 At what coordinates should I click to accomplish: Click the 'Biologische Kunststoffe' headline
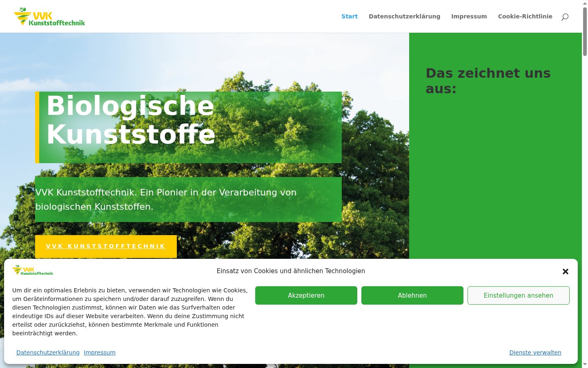pos(131,120)
